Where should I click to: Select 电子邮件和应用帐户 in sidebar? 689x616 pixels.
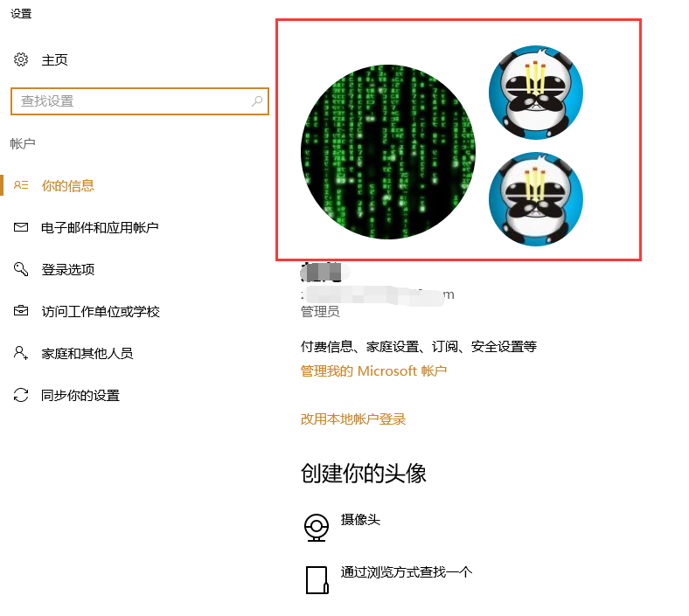tap(100, 227)
